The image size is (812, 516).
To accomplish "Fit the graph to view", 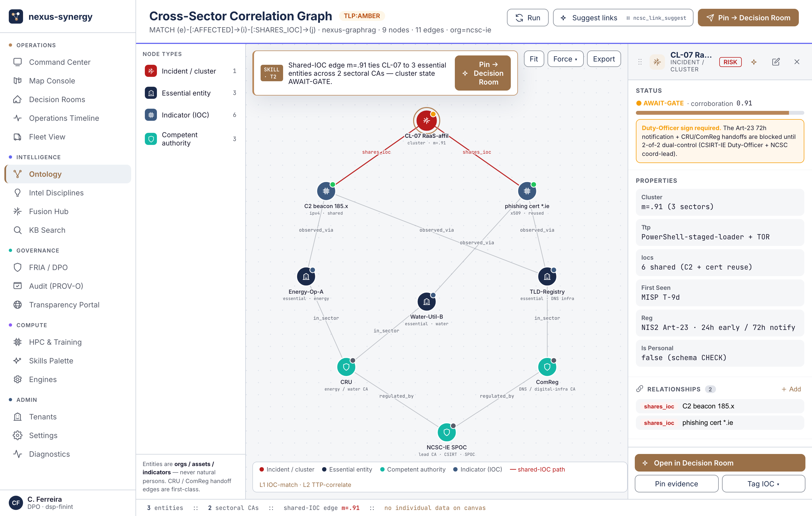I will [534, 59].
